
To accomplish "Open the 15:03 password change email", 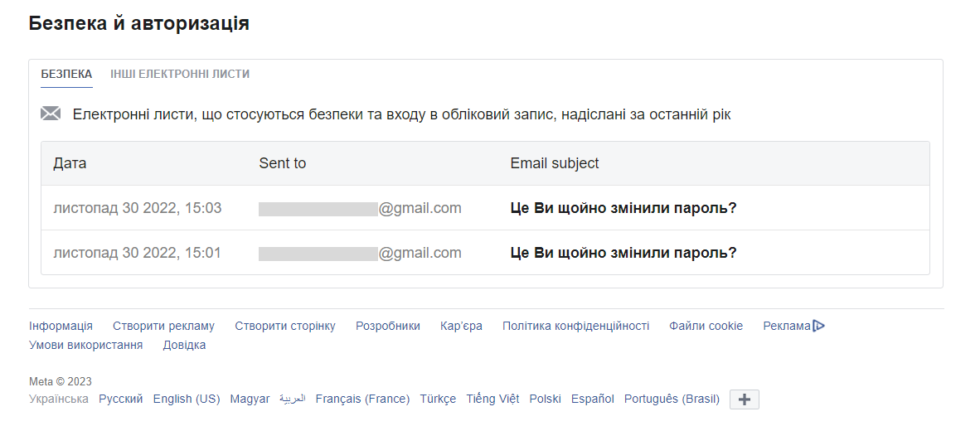I will (x=623, y=208).
